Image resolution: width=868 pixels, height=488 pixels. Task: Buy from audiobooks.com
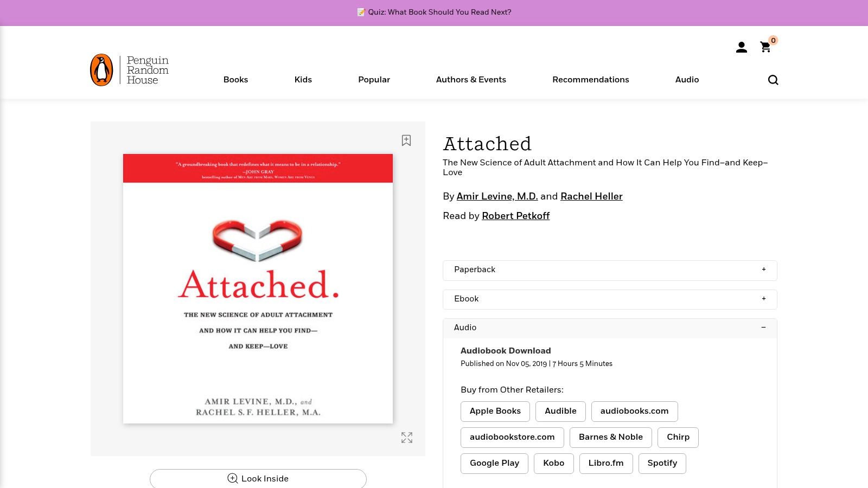tap(634, 412)
